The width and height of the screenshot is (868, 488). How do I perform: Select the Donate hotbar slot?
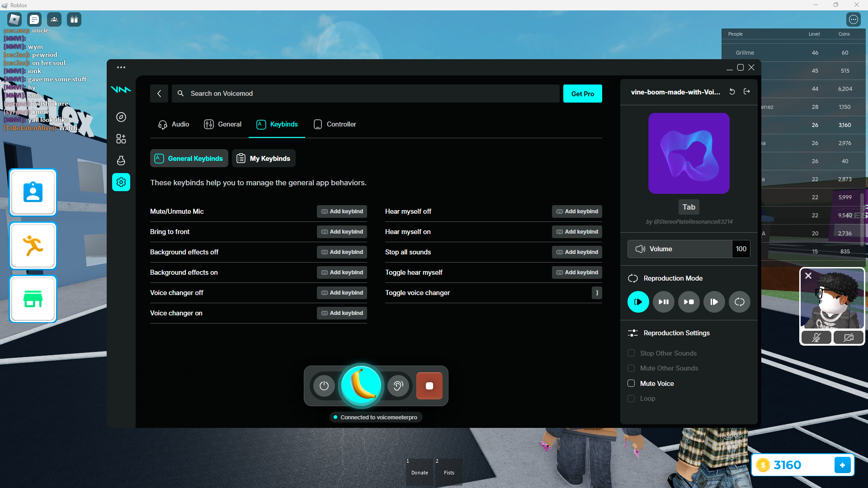[420, 472]
